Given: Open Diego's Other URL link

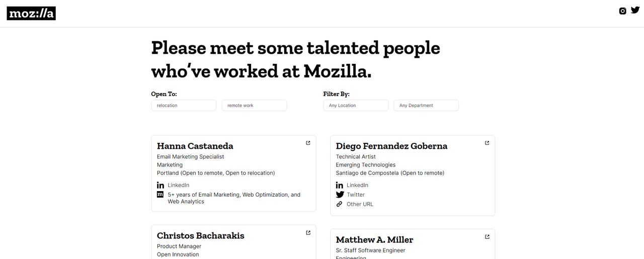Looking at the screenshot, I should click(360, 204).
